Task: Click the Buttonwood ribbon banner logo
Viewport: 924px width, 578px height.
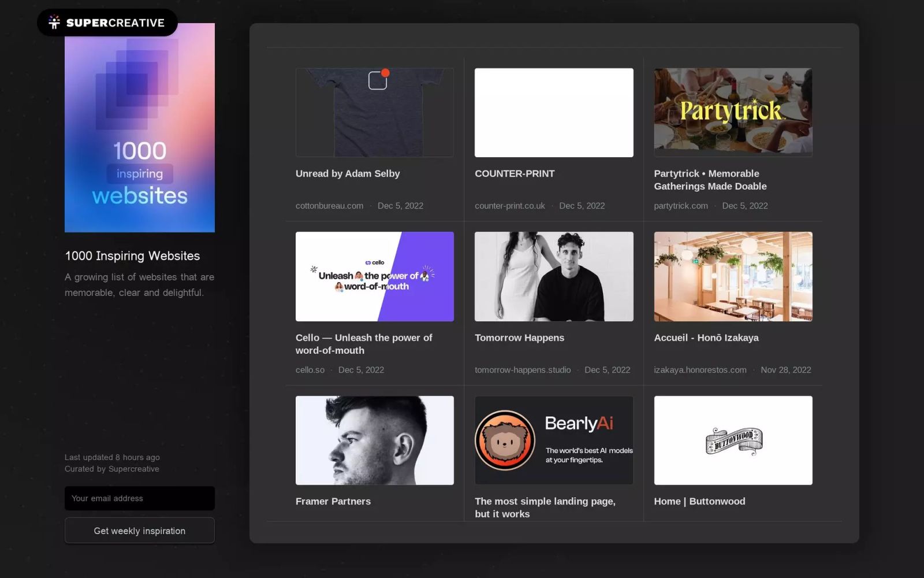Action: pyautogui.click(x=734, y=442)
